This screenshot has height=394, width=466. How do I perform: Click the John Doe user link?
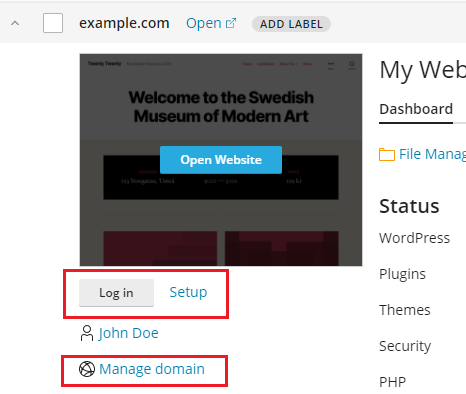[128, 333]
